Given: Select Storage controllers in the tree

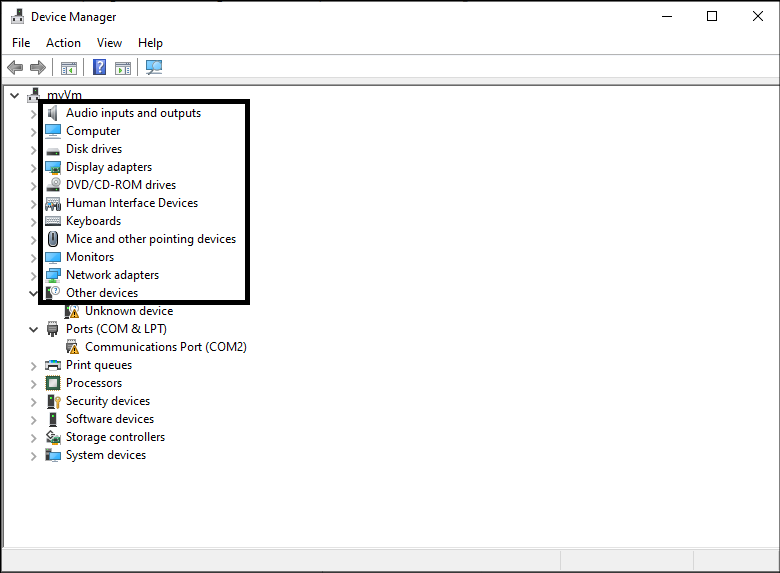Looking at the screenshot, I should pyautogui.click(x=115, y=437).
